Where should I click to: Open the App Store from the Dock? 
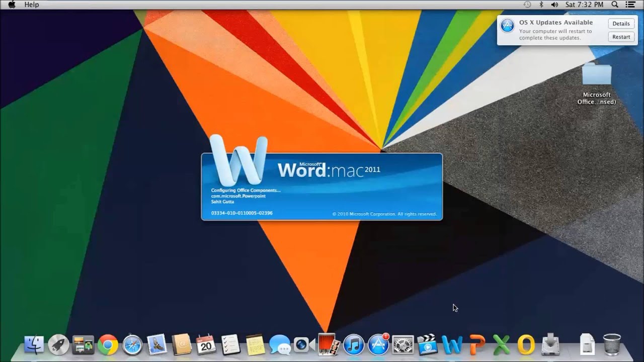tap(378, 345)
